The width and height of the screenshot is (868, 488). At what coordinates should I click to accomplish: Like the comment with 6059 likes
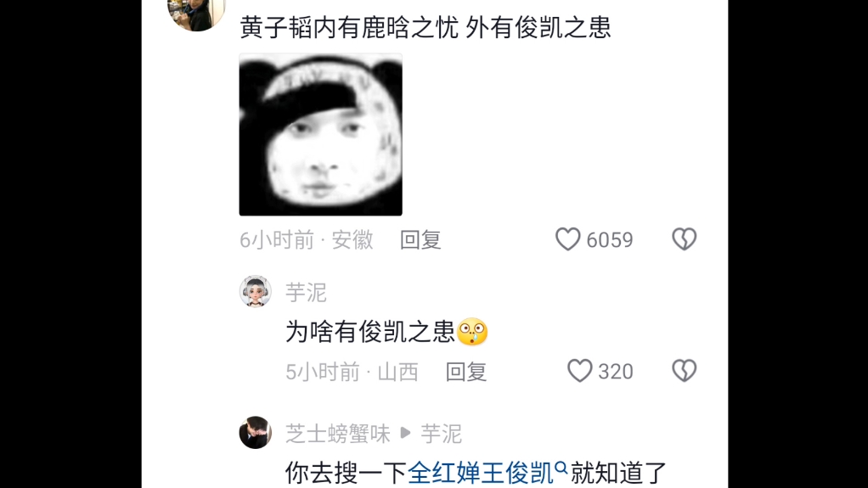pyautogui.click(x=568, y=239)
